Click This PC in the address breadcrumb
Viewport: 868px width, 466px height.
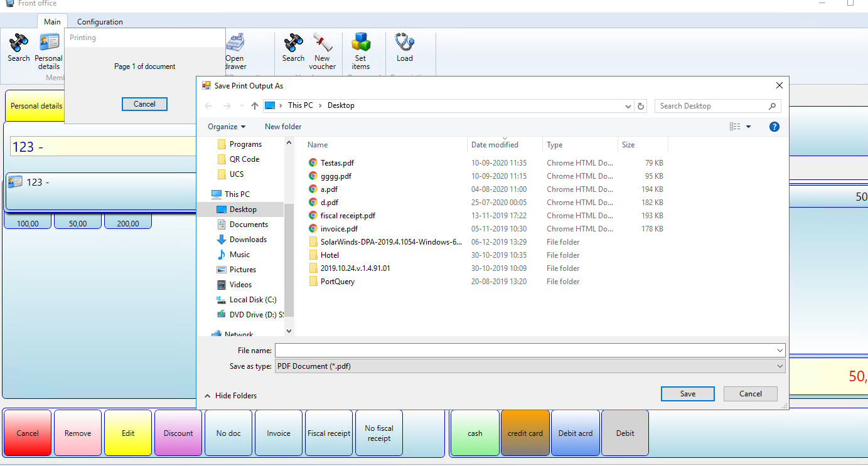(x=300, y=105)
